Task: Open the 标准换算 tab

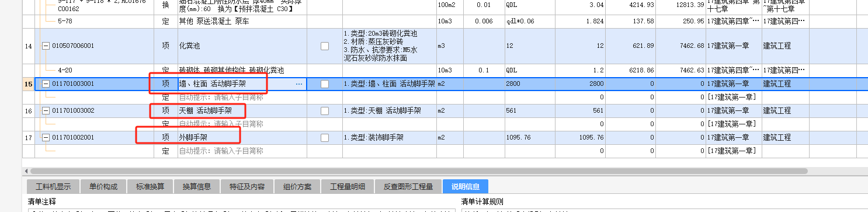Action: pyautogui.click(x=150, y=187)
